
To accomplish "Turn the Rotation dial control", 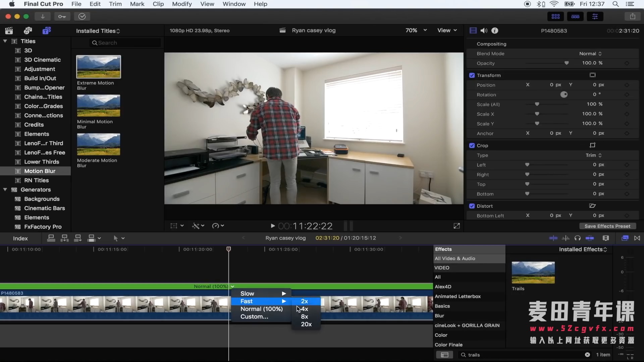I will (x=564, y=95).
